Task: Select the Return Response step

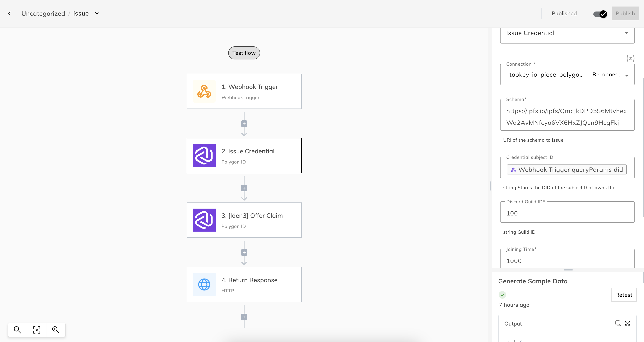Action: [x=244, y=284]
